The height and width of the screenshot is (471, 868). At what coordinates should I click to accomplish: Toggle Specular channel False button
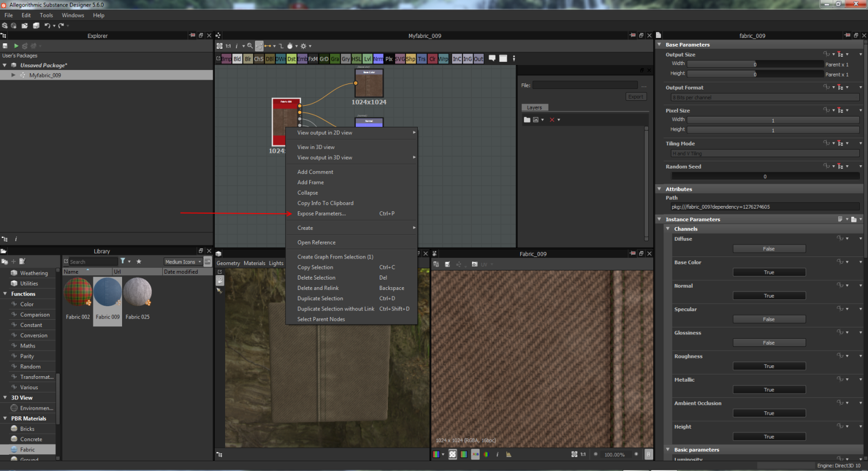769,319
